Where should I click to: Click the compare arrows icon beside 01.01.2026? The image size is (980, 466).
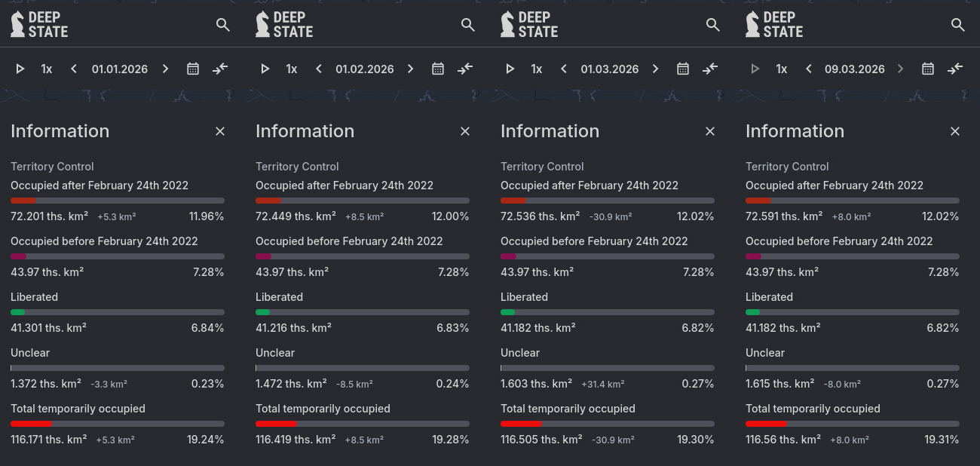tap(220, 69)
